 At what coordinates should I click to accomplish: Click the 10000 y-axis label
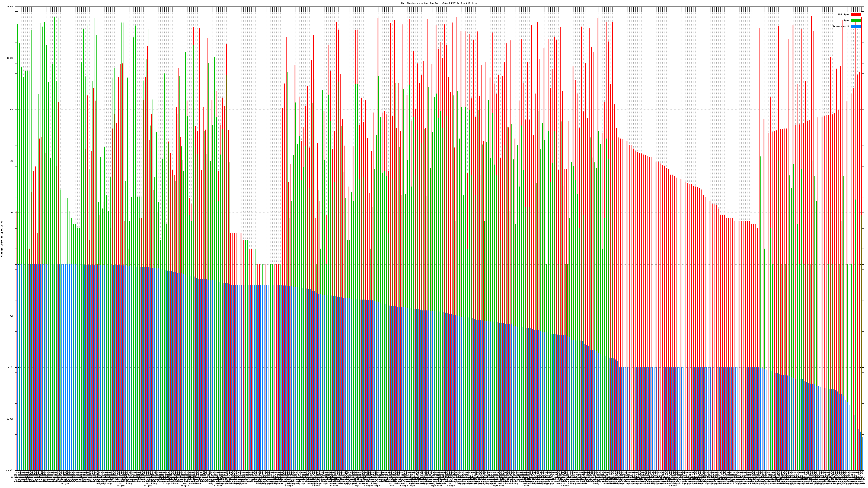pyautogui.click(x=11, y=58)
